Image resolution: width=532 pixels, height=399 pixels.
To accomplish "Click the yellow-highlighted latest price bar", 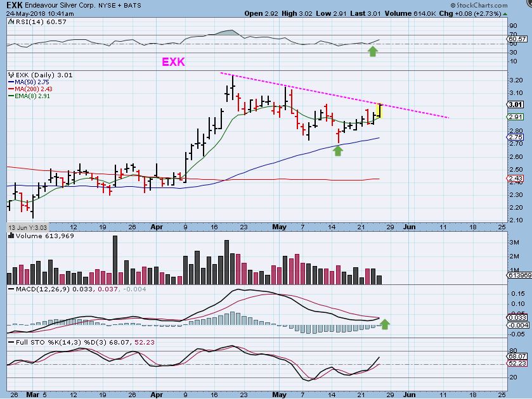I will (380, 111).
